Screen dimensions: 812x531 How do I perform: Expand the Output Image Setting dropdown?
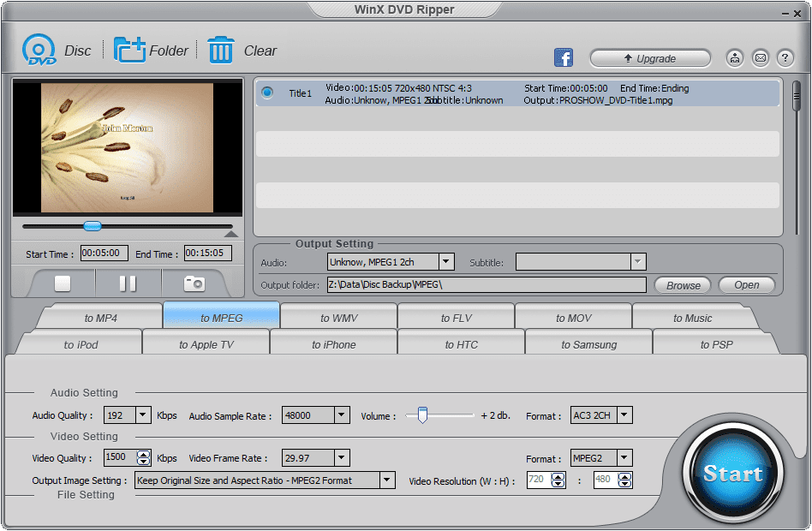coord(385,480)
